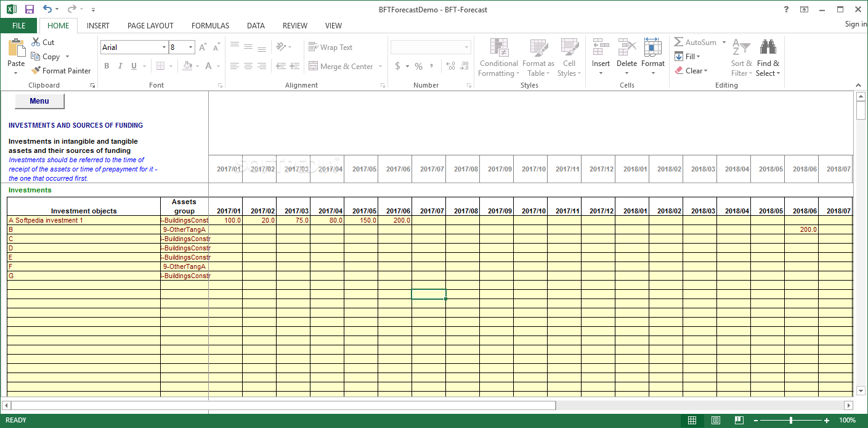The image size is (868, 428).
Task: Expand AutoSum dropdown arrow
Action: click(x=724, y=43)
